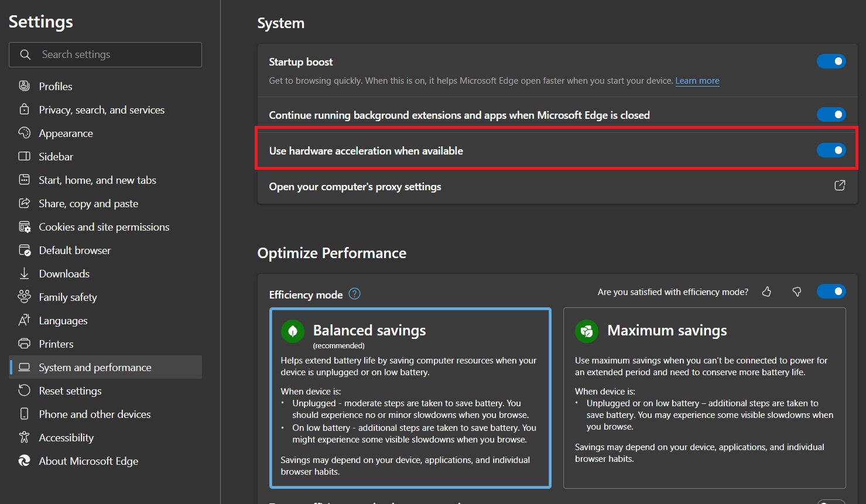Click the System section heading
The width and height of the screenshot is (866, 504).
[x=281, y=23]
